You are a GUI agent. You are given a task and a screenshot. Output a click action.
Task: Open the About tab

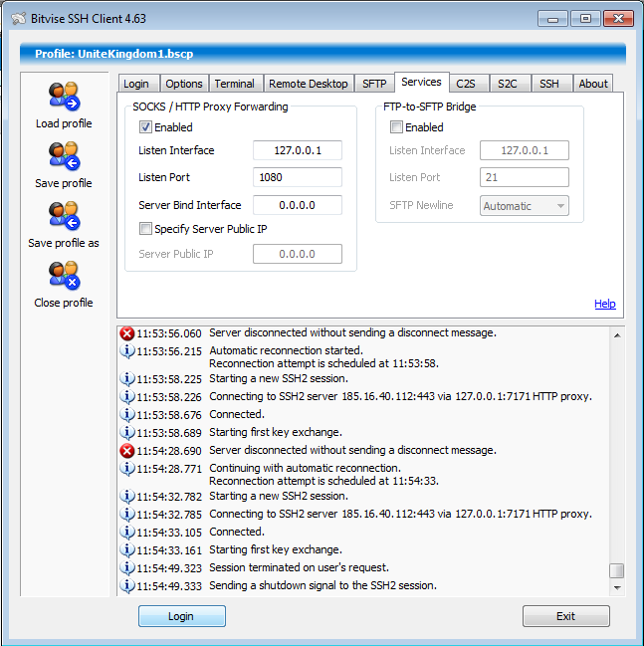tap(593, 84)
